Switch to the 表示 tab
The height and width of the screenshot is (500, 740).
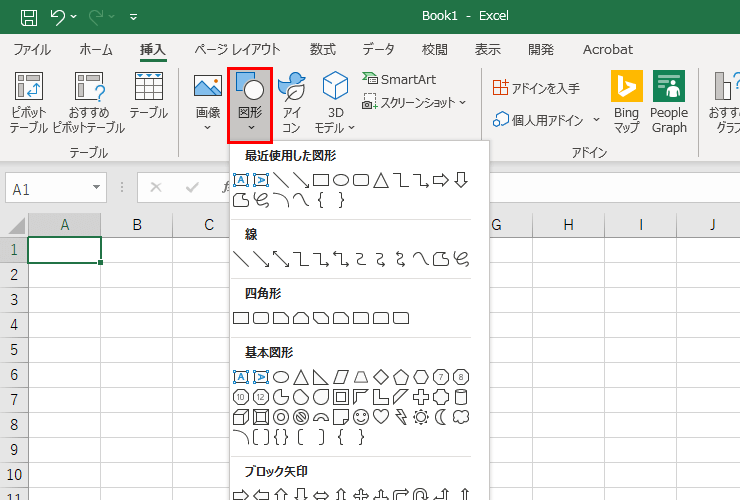(x=488, y=50)
